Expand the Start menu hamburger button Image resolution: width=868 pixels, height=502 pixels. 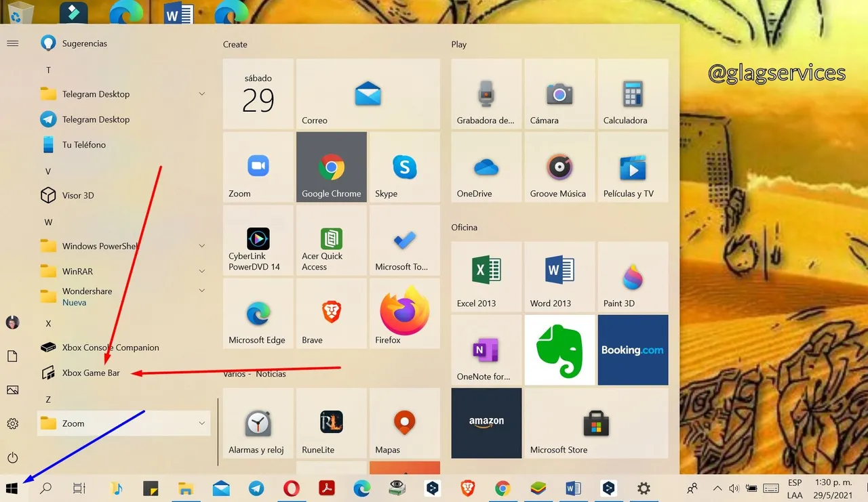[x=12, y=43]
